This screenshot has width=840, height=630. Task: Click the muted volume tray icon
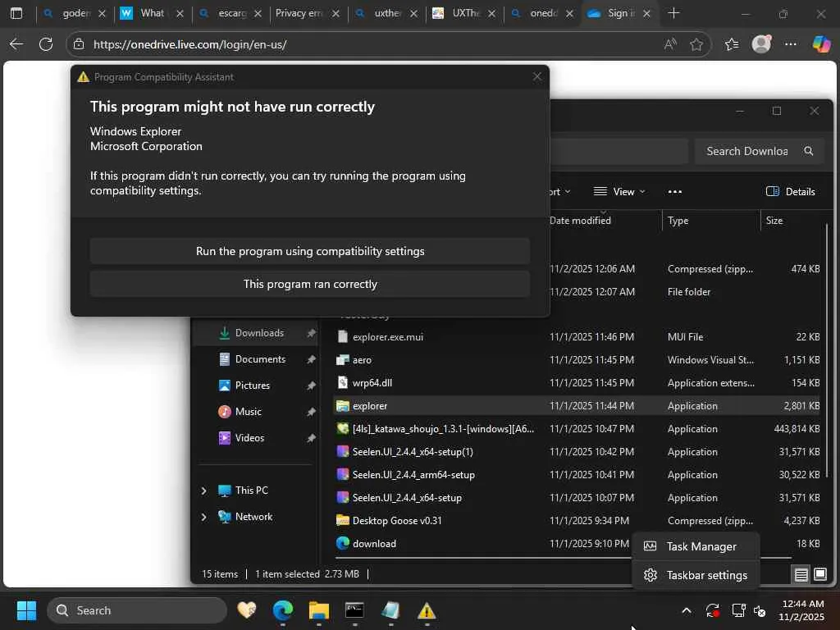click(759, 610)
